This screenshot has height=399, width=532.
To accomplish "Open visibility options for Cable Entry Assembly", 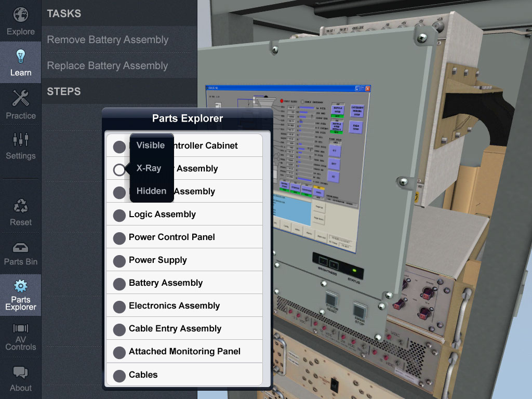I will click(x=119, y=329).
